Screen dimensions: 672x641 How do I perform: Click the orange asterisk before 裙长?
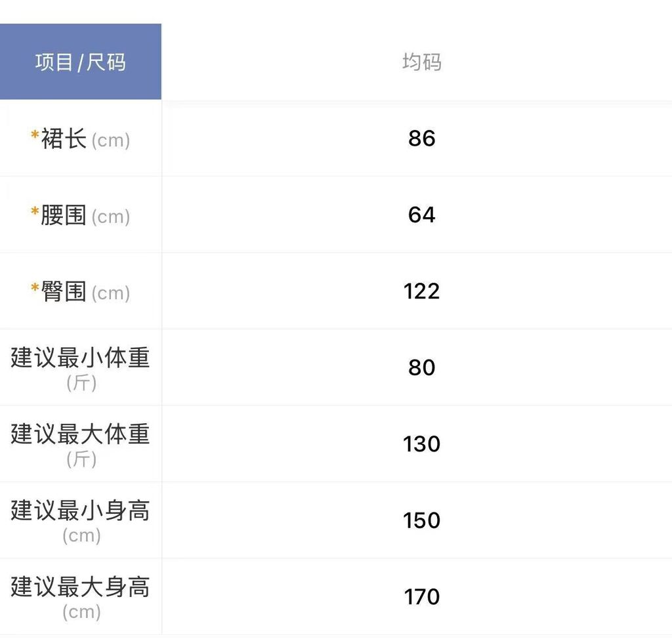(35, 135)
